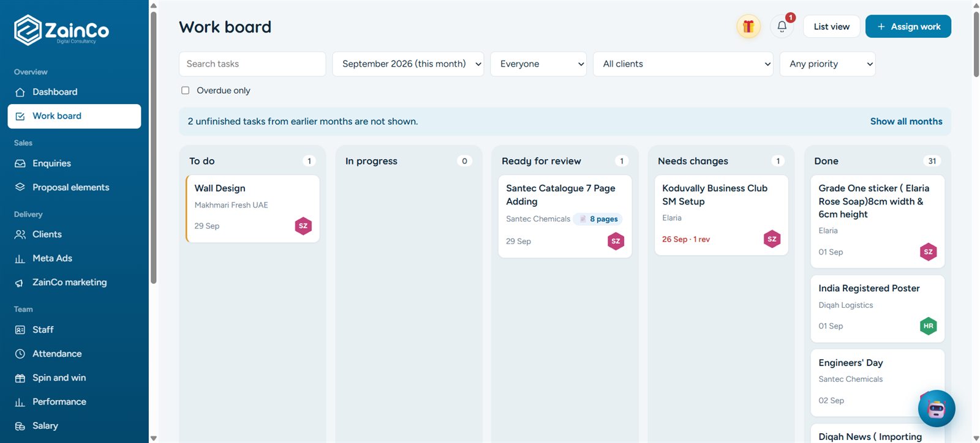Click the page vertical scrollbar
Image resolution: width=980 pixels, height=443 pixels.
click(x=976, y=44)
